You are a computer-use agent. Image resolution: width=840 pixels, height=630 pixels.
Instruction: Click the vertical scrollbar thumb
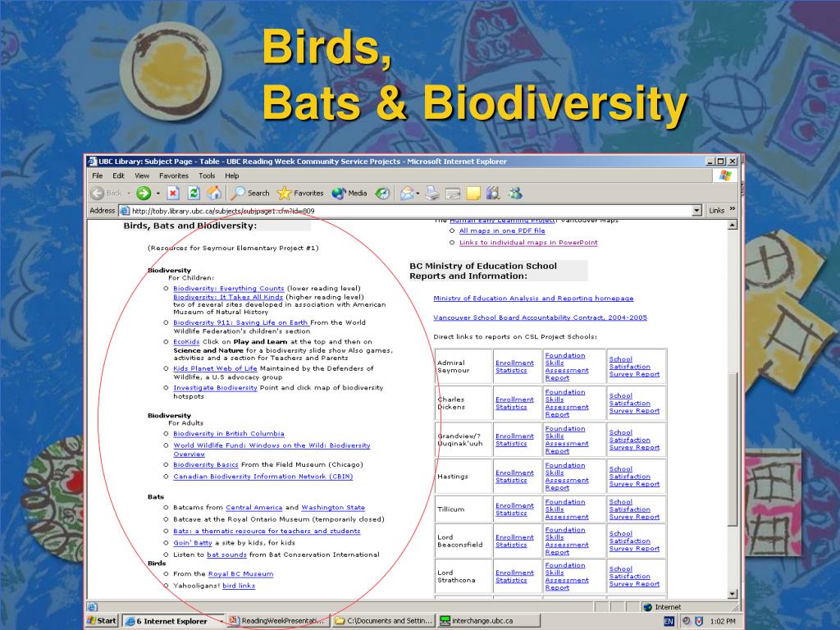(733, 449)
